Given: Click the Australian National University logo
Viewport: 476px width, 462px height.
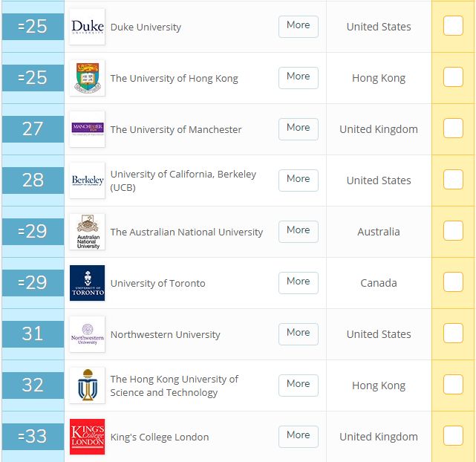Looking at the screenshot, I should click(x=88, y=232).
